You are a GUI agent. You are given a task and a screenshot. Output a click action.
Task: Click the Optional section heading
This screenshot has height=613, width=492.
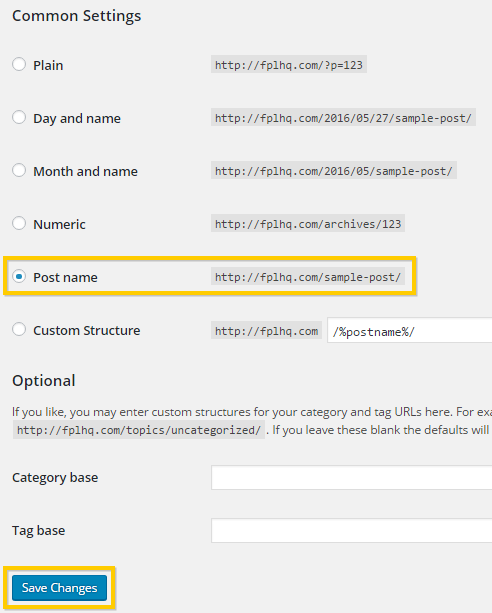43,380
